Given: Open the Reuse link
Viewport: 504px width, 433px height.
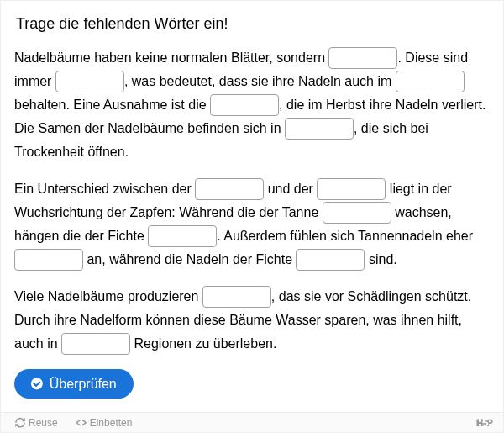Looking at the screenshot, I should [x=36, y=423].
